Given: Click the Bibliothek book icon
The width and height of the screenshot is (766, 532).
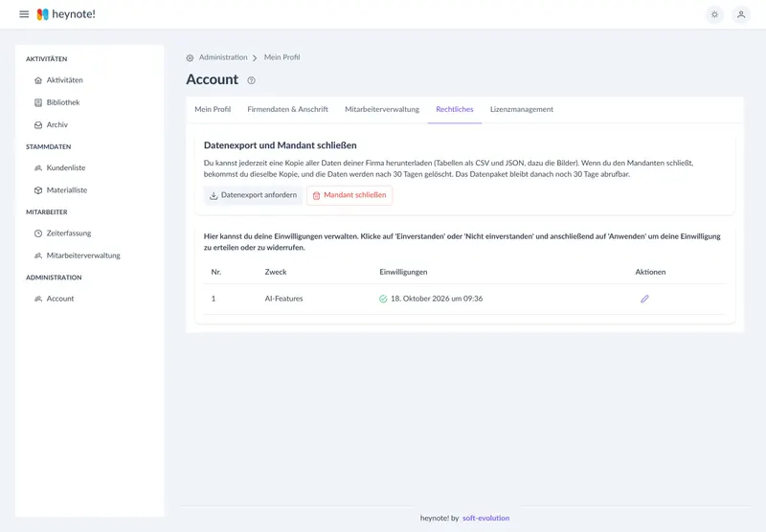Looking at the screenshot, I should coord(38,102).
